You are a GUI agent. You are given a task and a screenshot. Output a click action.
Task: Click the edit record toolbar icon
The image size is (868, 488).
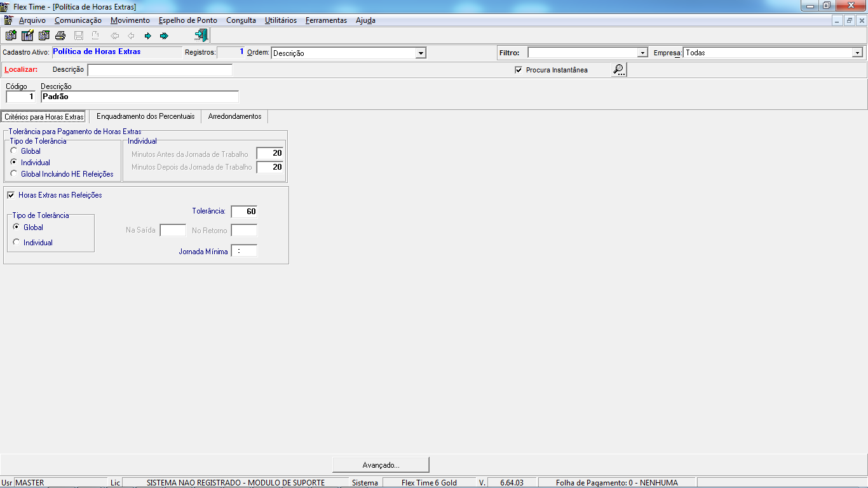[27, 36]
